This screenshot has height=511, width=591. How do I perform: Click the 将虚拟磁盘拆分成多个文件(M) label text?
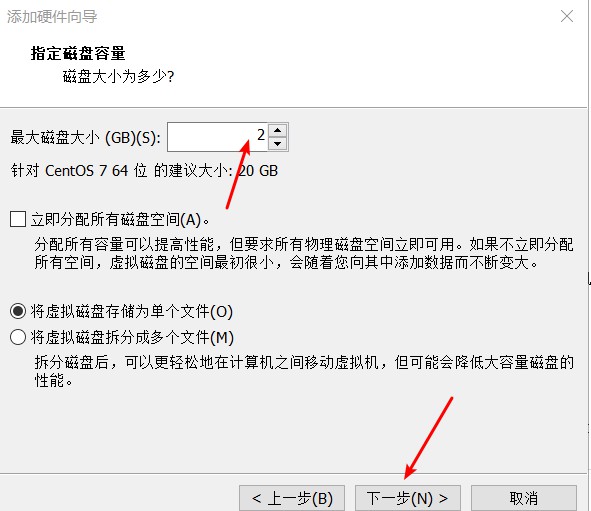132,337
